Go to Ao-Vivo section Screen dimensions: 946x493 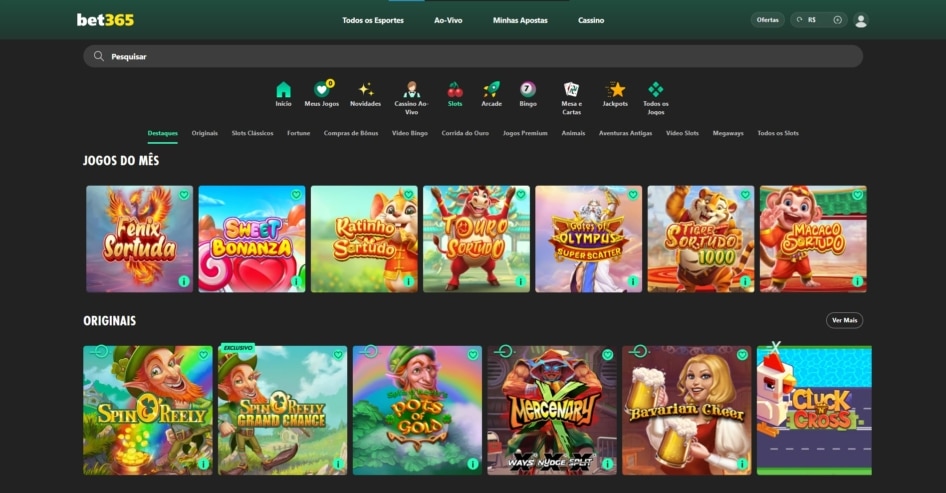point(448,21)
